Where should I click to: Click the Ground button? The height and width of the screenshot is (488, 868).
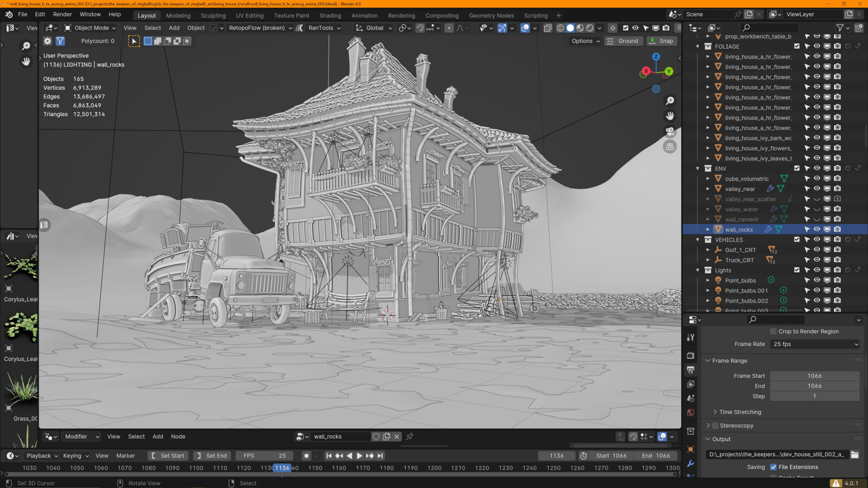coord(623,41)
